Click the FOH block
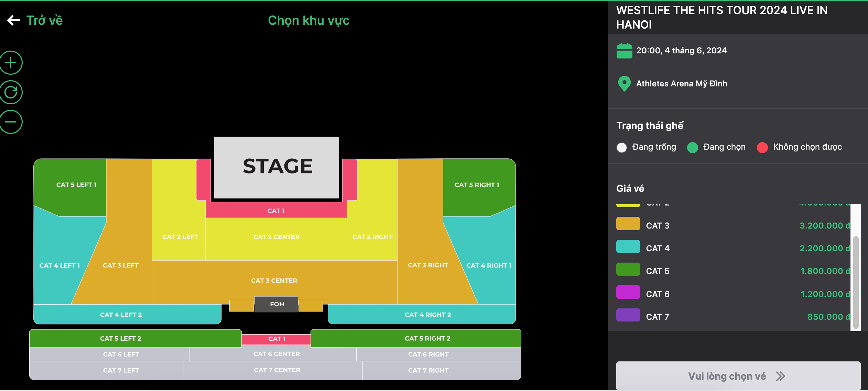Image resolution: width=868 pixels, height=391 pixels. pyautogui.click(x=276, y=304)
